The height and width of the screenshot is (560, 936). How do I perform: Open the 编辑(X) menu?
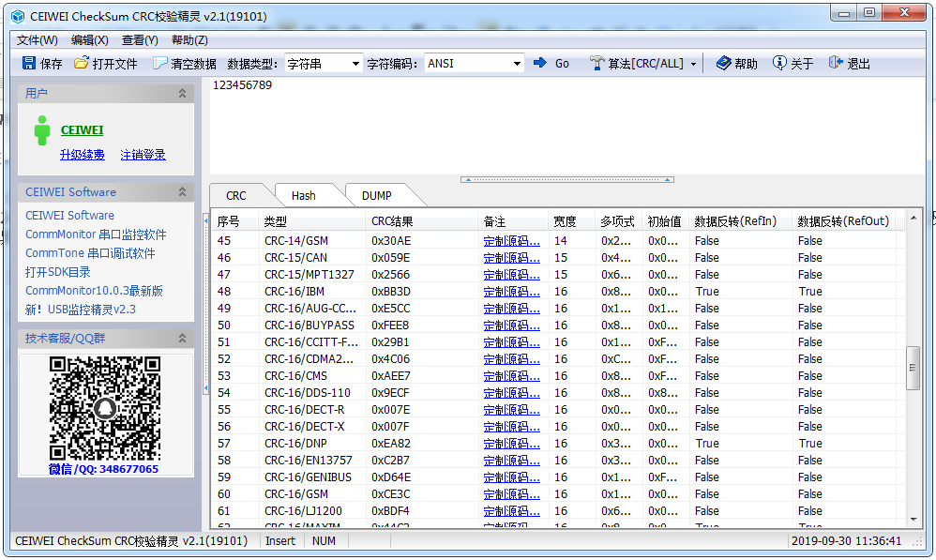tap(89, 40)
